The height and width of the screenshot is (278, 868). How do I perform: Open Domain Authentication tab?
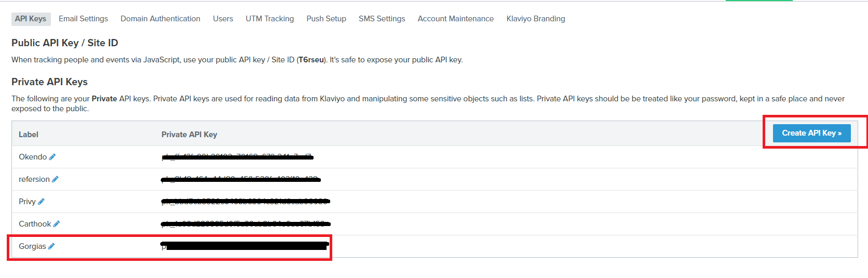(160, 19)
